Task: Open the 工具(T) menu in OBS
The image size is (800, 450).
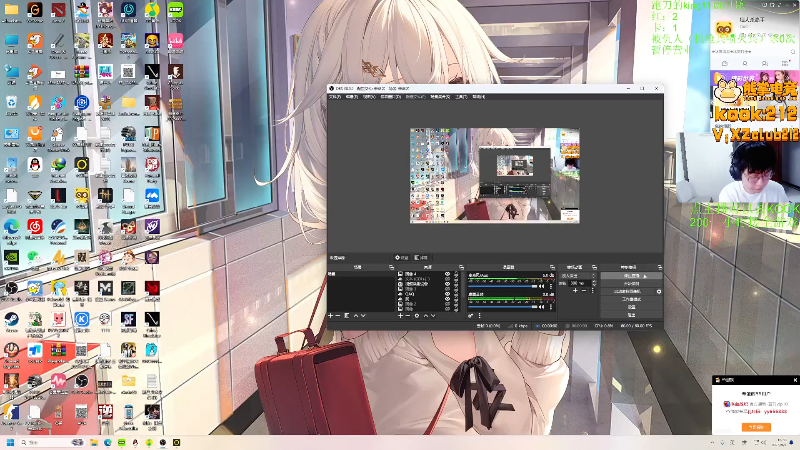Action: click(x=461, y=97)
